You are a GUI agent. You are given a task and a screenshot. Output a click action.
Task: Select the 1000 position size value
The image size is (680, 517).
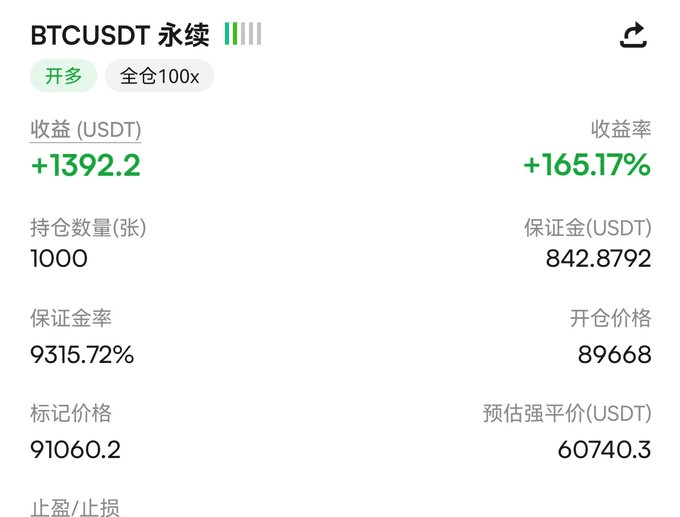tap(59, 259)
